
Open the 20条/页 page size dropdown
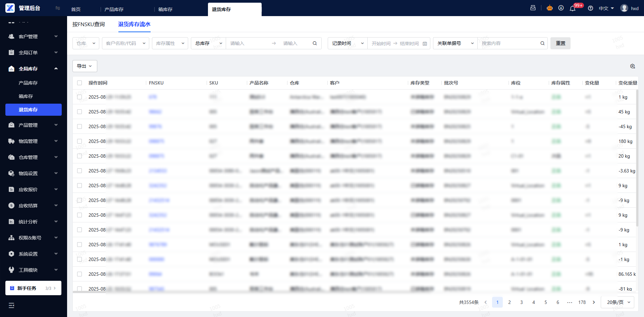pyautogui.click(x=618, y=302)
